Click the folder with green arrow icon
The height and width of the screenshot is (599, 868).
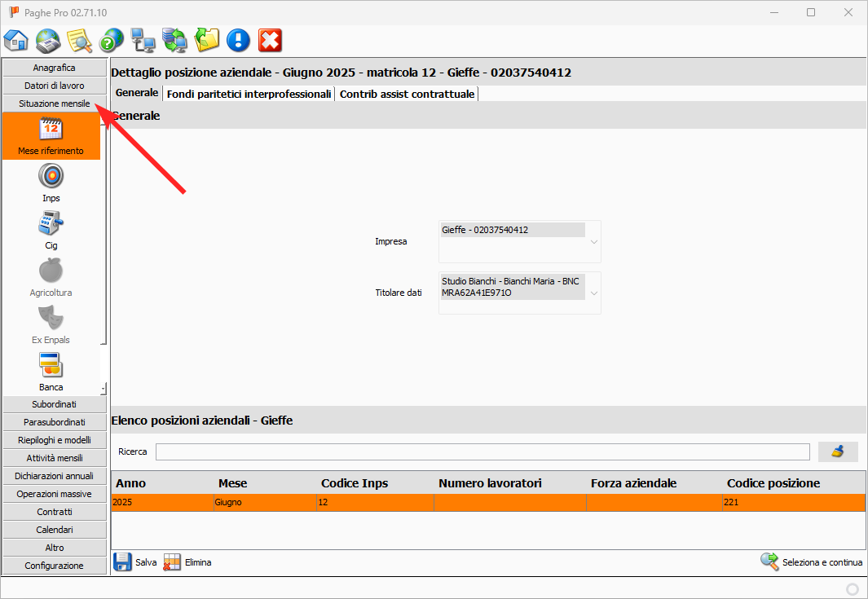coord(206,39)
